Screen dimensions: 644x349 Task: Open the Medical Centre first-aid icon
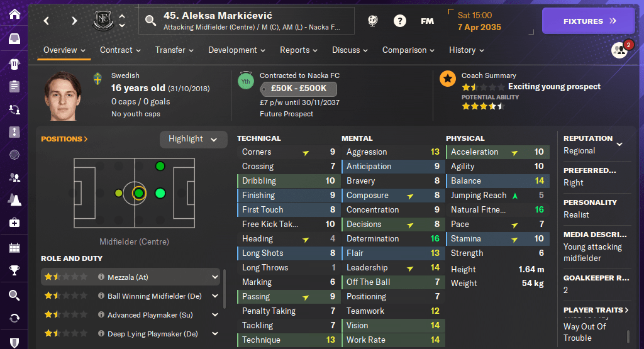tap(14, 223)
